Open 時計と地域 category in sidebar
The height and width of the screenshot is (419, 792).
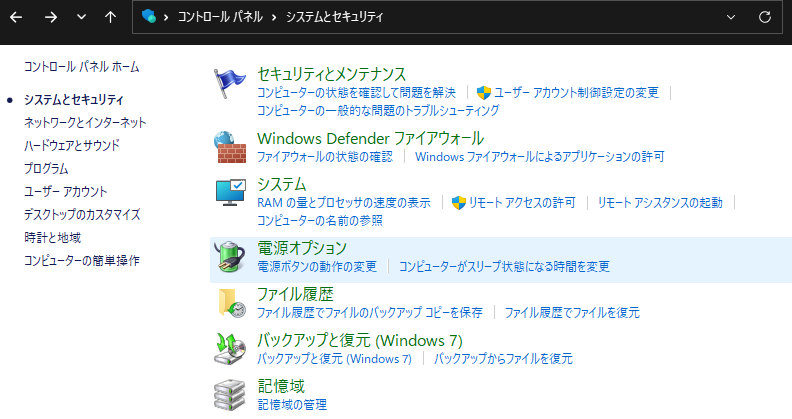click(x=53, y=238)
